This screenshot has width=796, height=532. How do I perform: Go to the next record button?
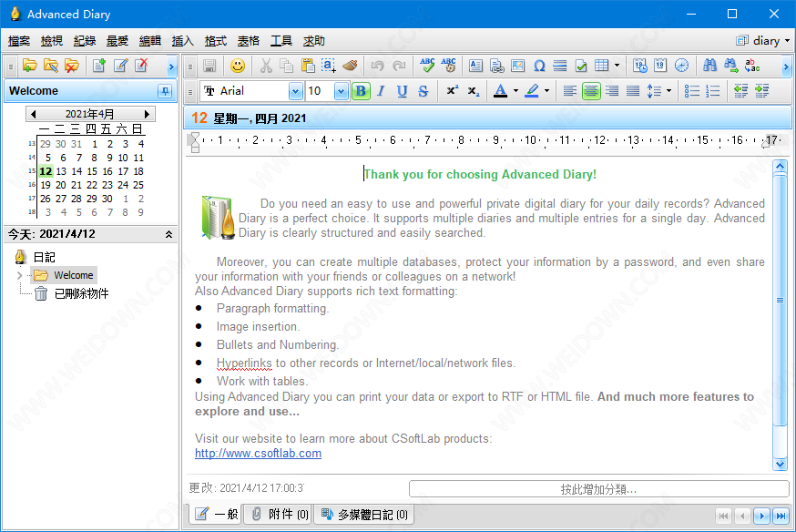tap(761, 517)
